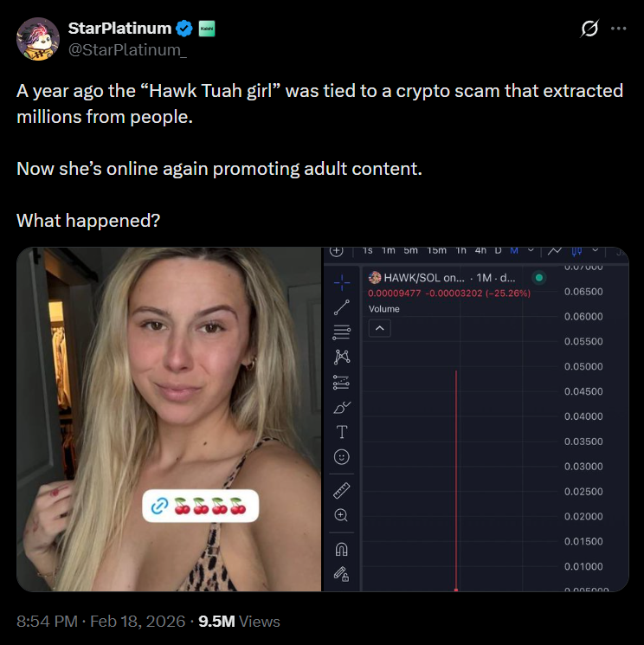Open the StarPlatinum profile avatar
The image size is (644, 645).
(38, 39)
